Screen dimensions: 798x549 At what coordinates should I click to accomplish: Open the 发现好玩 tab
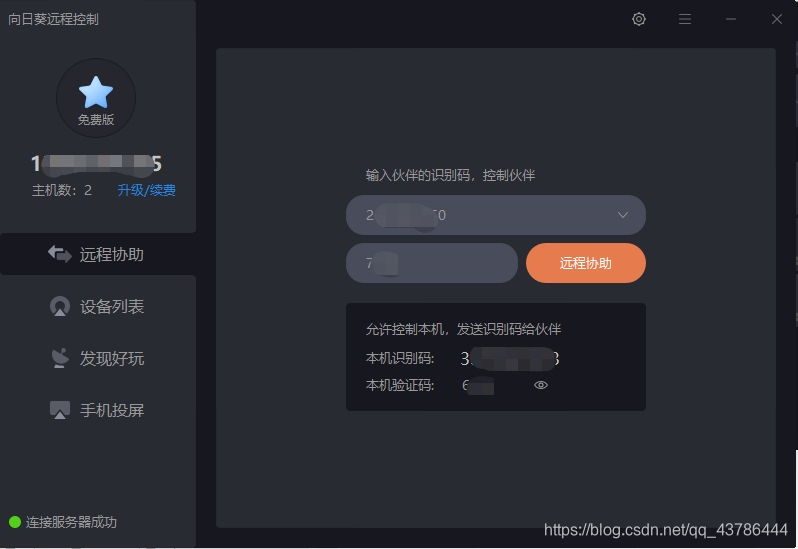tap(98, 358)
